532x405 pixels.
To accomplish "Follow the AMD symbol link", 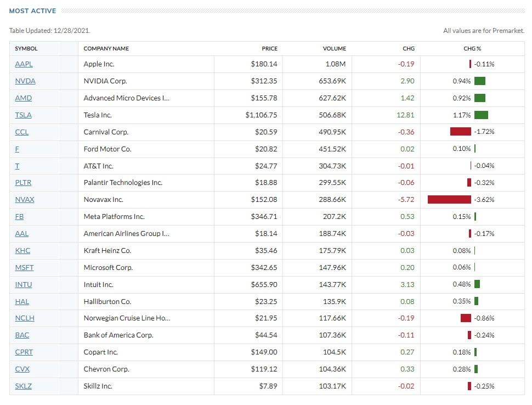I will [24, 98].
